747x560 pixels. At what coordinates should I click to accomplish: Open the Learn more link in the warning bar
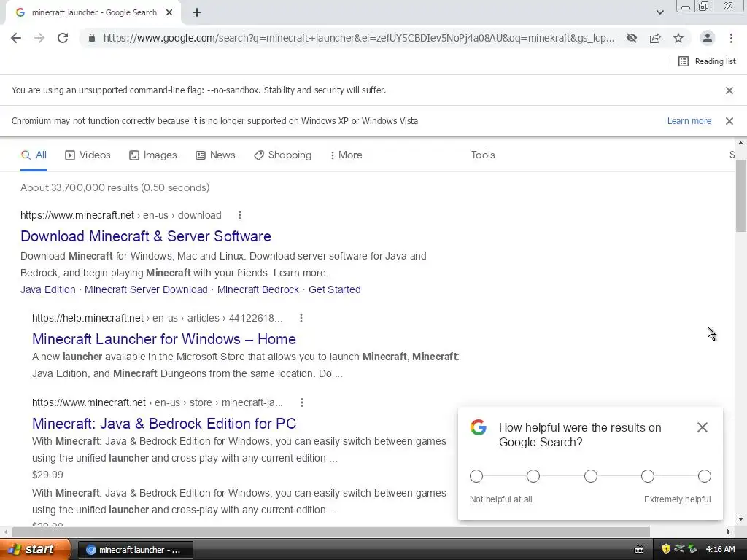(689, 121)
